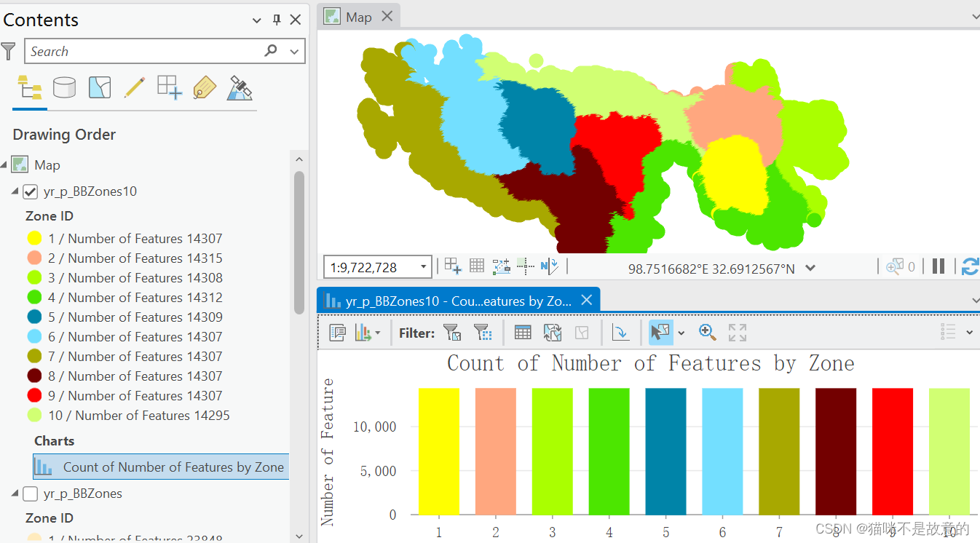Open the chart's data table

tap(523, 332)
